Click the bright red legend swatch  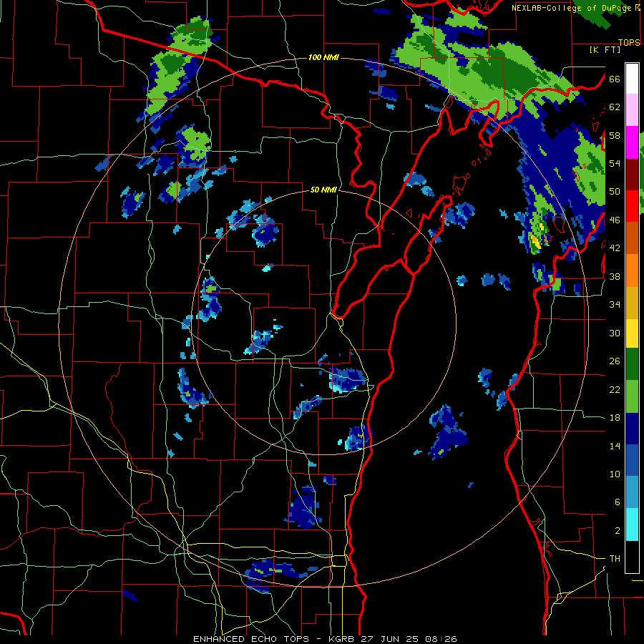tap(632, 206)
